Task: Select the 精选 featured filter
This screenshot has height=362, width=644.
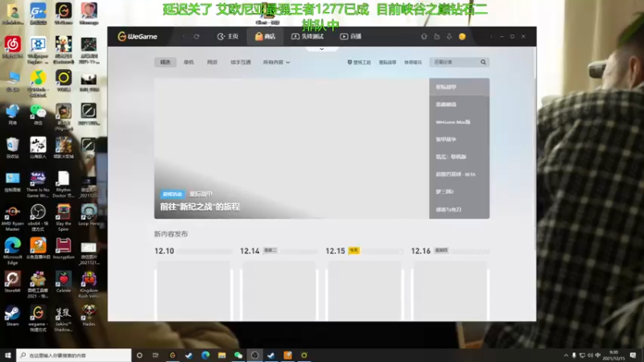Action: pyautogui.click(x=165, y=62)
